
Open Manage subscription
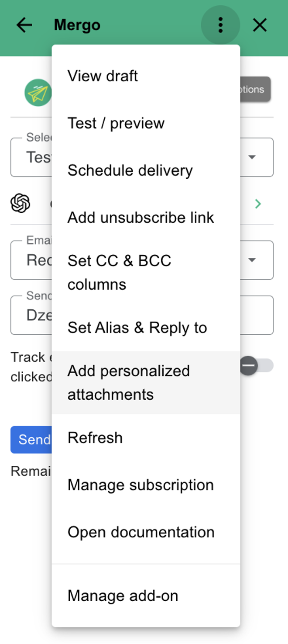[140, 485]
